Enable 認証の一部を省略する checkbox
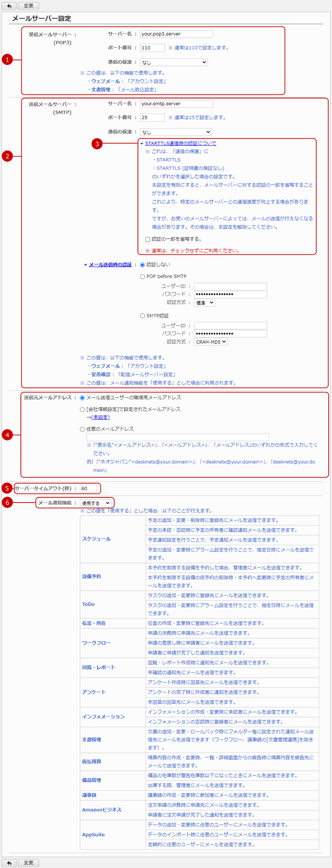The image size is (332, 868). (148, 239)
